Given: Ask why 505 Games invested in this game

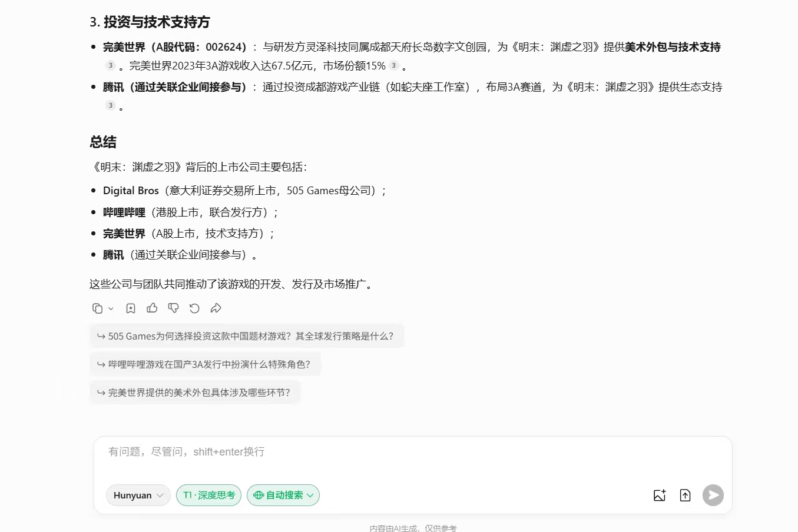Looking at the screenshot, I should [x=246, y=336].
